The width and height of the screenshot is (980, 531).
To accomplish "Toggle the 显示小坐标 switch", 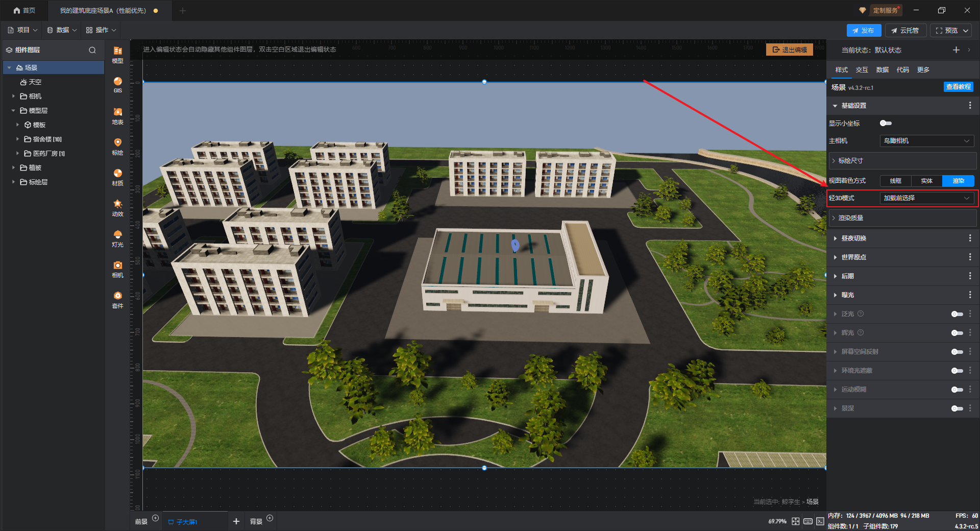I will tap(886, 123).
